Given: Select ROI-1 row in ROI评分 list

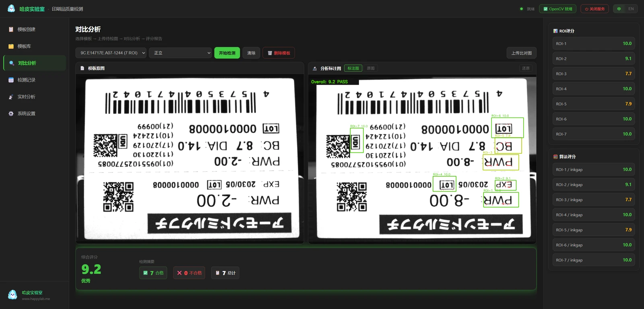Looking at the screenshot, I should tap(594, 43).
